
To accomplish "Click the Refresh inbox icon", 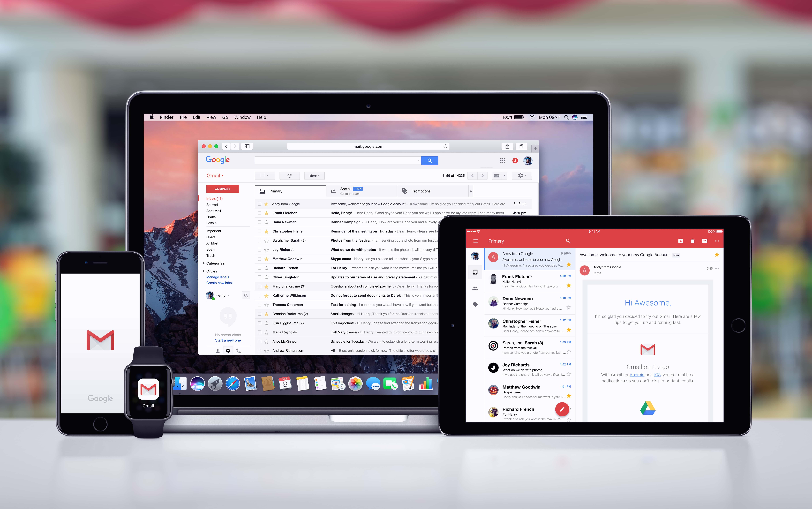I will tap(290, 175).
